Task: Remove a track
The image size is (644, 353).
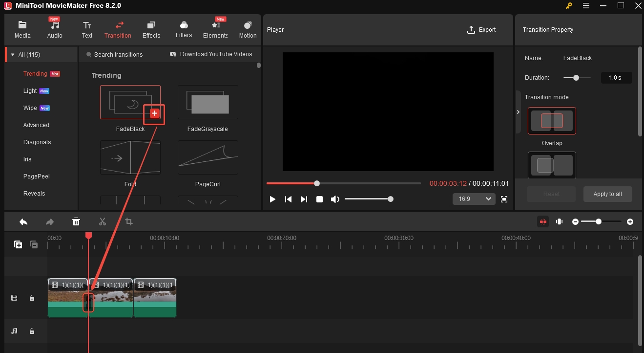Action: pos(34,244)
